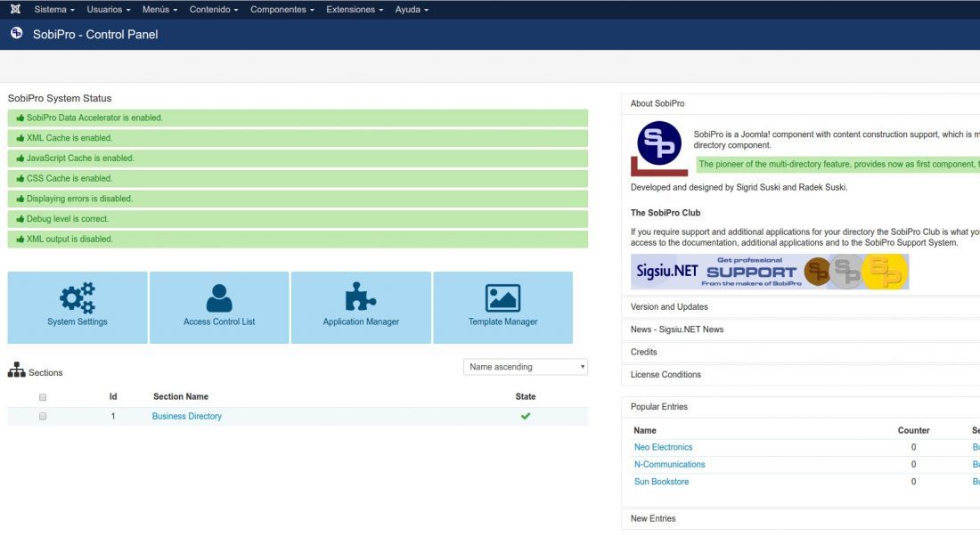Click the Id value 1 for Business Directory
980x553 pixels.
(x=113, y=416)
